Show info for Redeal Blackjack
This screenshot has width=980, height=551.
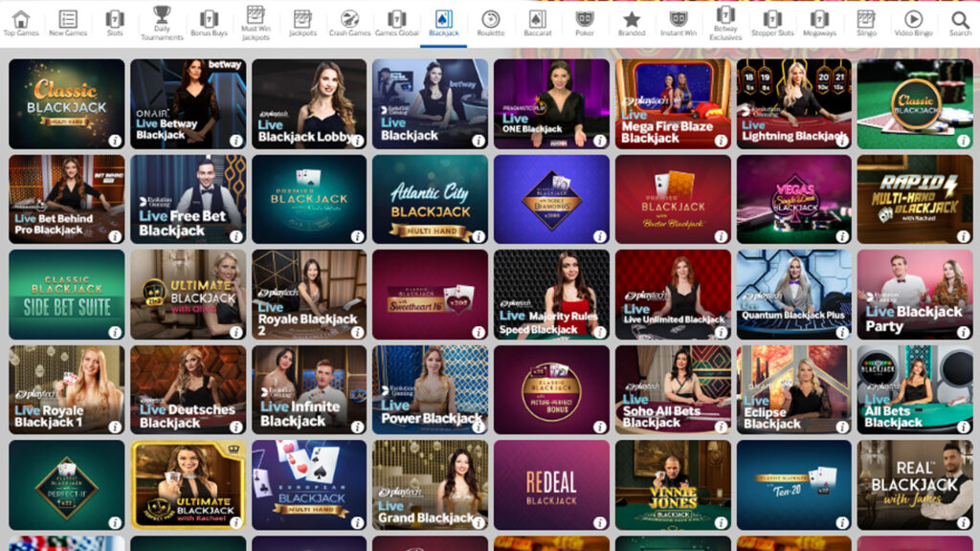(599, 522)
